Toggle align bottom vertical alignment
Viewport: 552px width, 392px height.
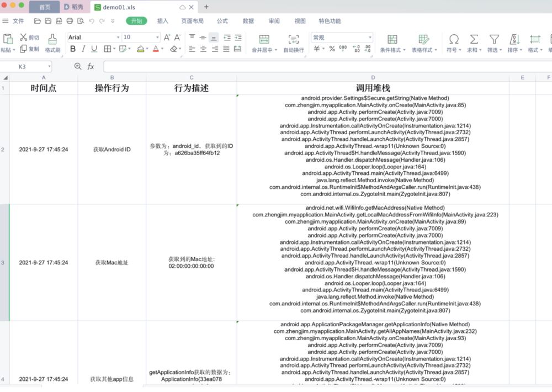click(x=214, y=38)
